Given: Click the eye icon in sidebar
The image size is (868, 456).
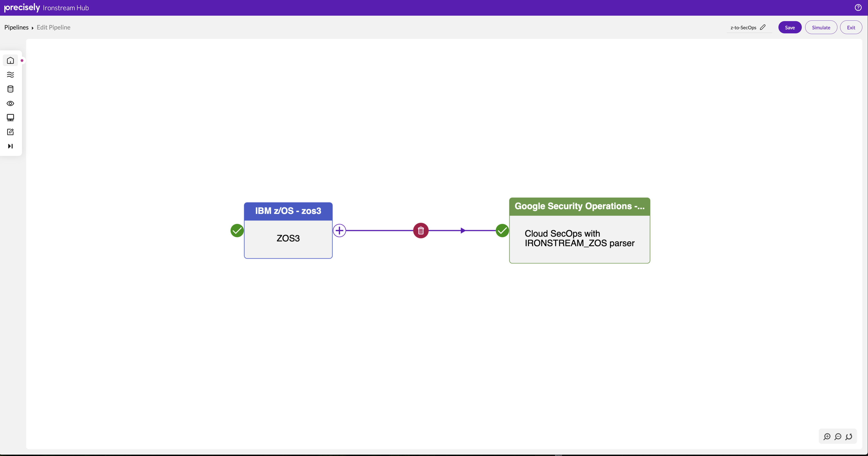Looking at the screenshot, I should (x=10, y=103).
